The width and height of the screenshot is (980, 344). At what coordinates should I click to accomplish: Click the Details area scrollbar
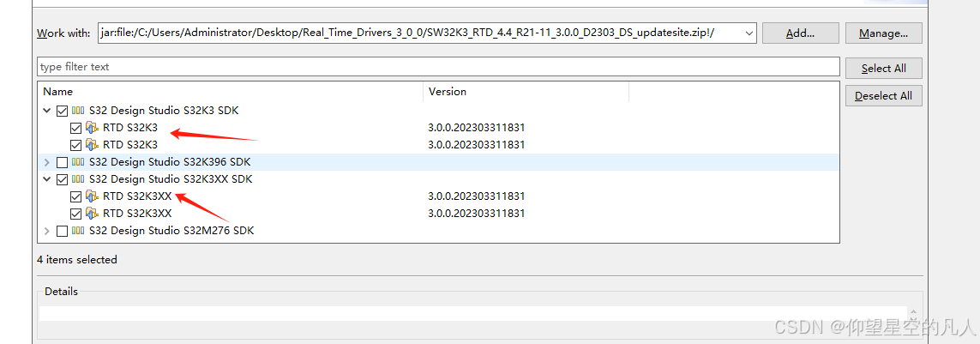pos(912,313)
